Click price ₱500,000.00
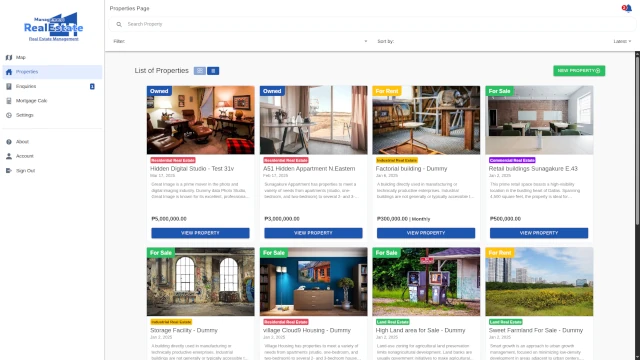This screenshot has width=640, height=360. (505, 219)
